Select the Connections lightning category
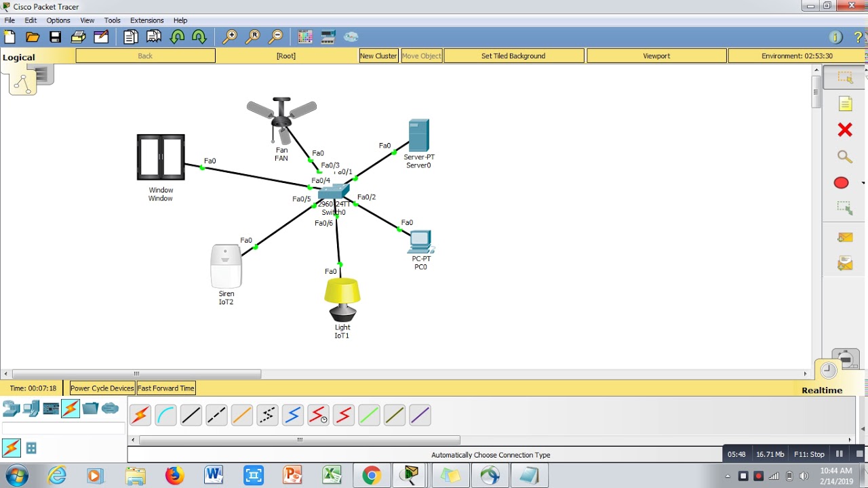This screenshot has width=868, height=488. (71, 408)
